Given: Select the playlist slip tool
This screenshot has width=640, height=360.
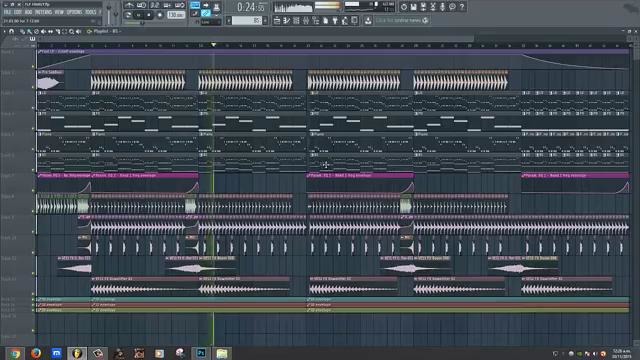Looking at the screenshot, I should [51, 31].
